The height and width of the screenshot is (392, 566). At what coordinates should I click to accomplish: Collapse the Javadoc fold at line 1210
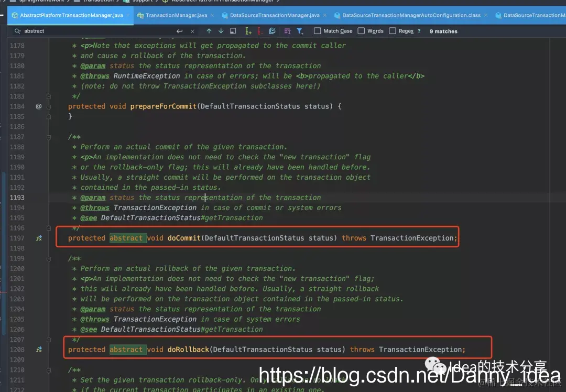coord(49,371)
